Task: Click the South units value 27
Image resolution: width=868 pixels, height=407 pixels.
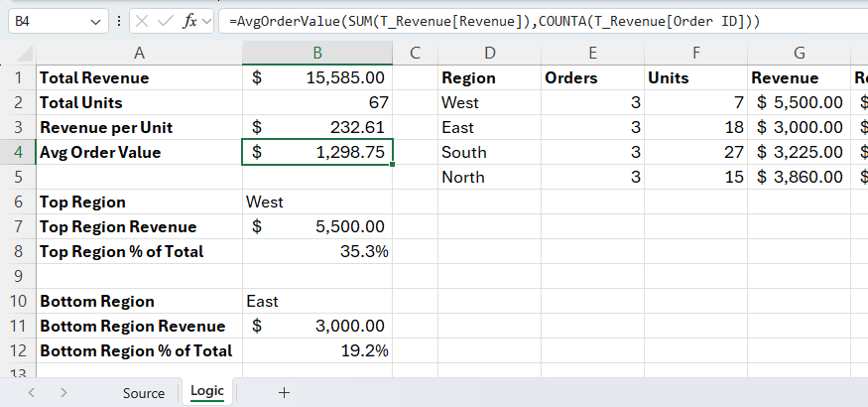Action: [x=695, y=152]
